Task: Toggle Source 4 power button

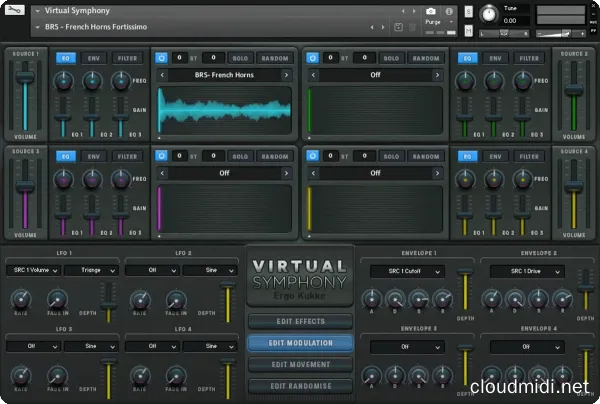Action: [313, 156]
